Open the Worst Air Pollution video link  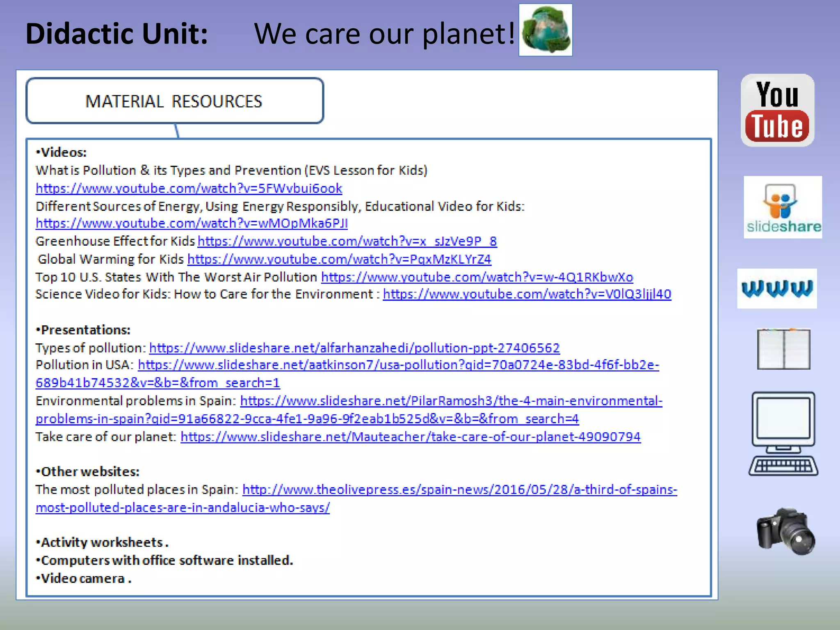click(x=477, y=277)
